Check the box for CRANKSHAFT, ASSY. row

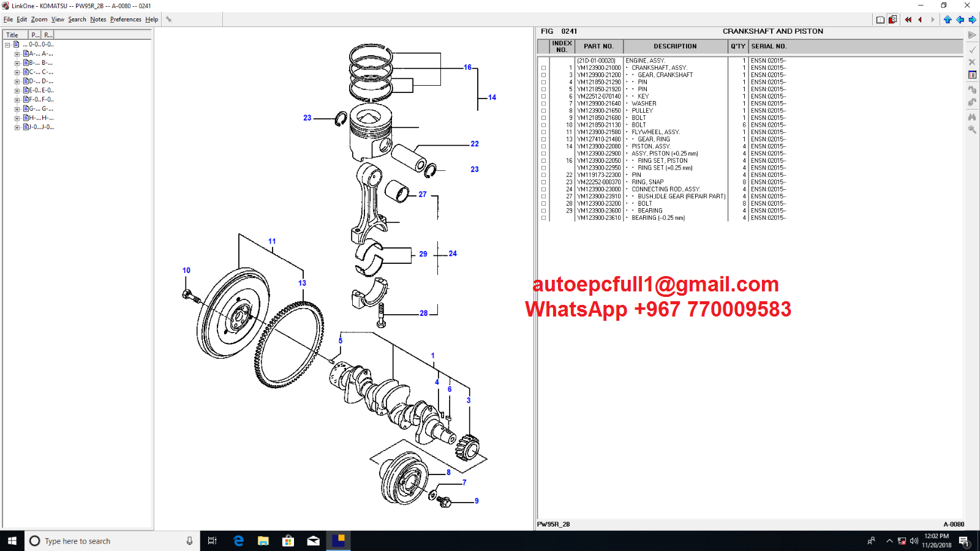pos(543,68)
